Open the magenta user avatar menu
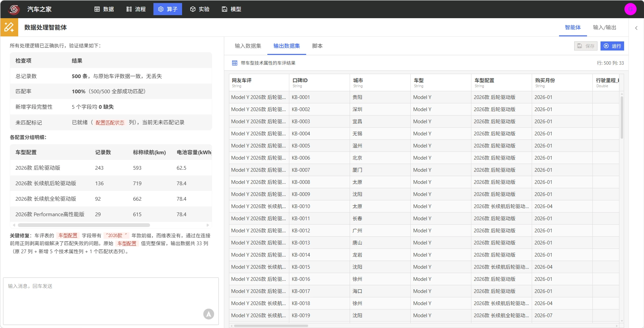The image size is (644, 328). click(630, 9)
